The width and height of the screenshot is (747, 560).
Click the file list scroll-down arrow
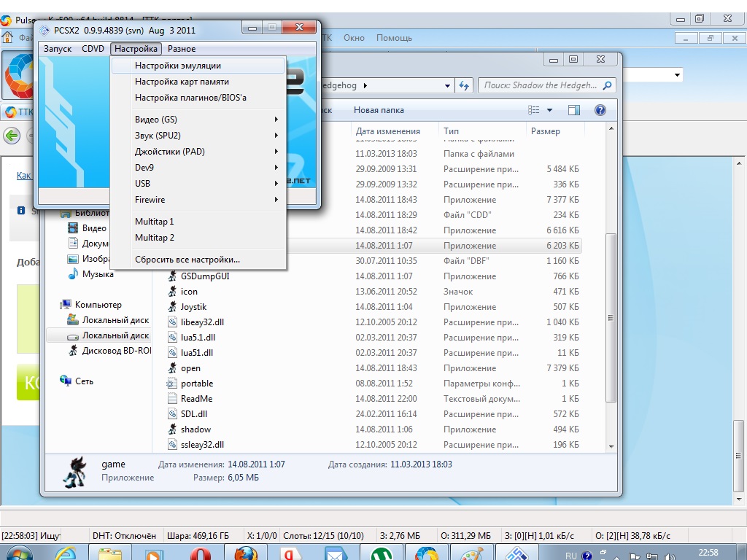click(611, 447)
